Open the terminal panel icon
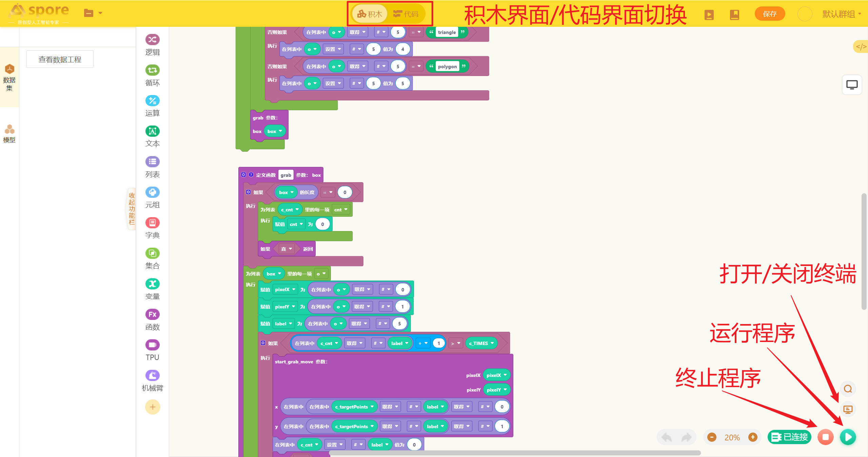Screen dimensions: 868x457 click(848, 410)
